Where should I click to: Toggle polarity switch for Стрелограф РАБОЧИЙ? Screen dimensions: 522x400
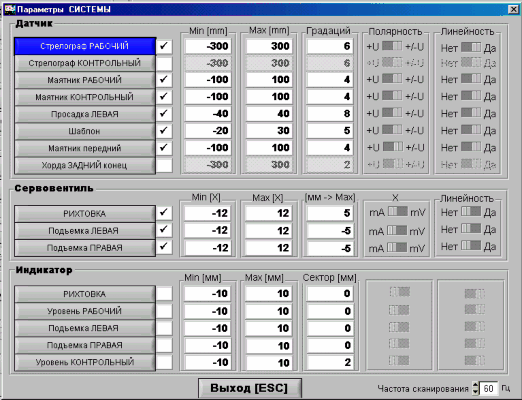[392, 46]
